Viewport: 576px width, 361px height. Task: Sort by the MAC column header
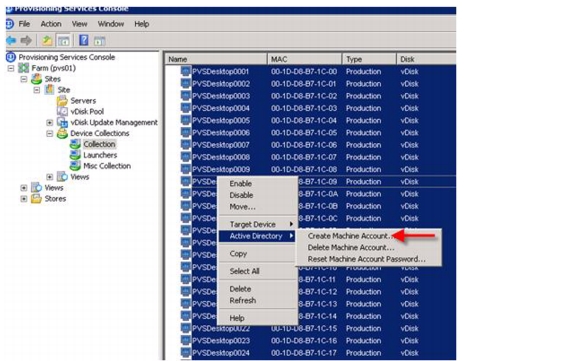point(305,59)
